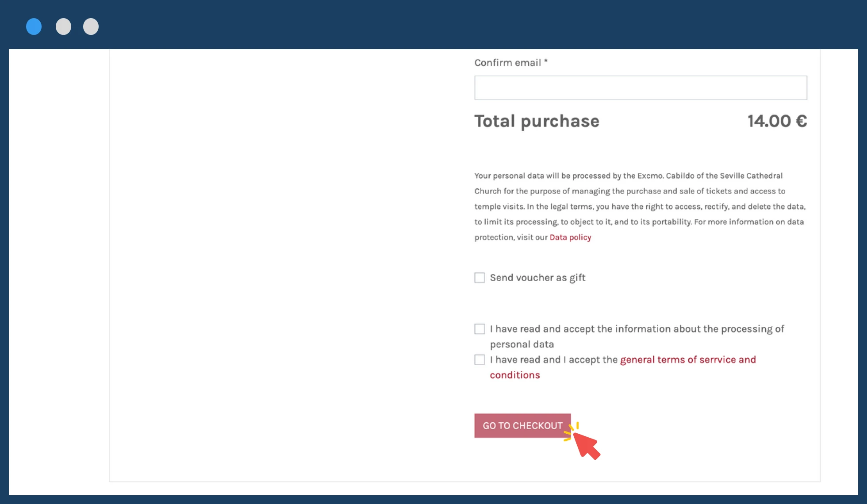Click the dark blue window title bar

click(x=442, y=24)
